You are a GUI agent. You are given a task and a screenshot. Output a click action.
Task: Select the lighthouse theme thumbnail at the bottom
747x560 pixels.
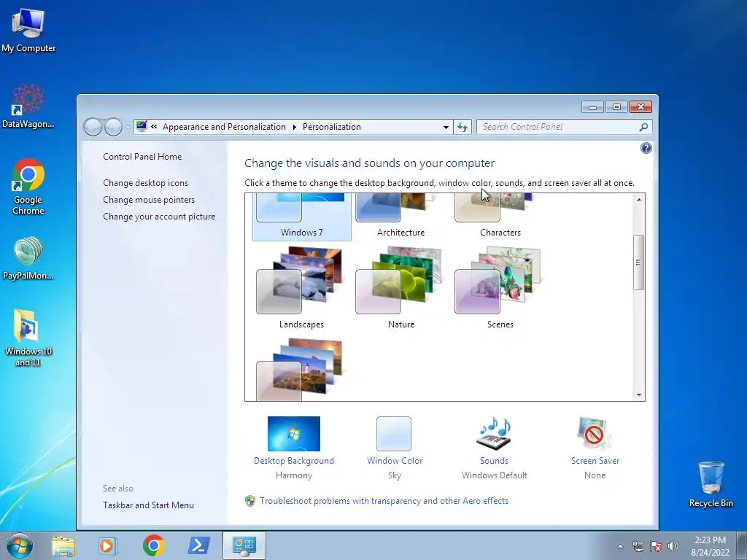(300, 369)
